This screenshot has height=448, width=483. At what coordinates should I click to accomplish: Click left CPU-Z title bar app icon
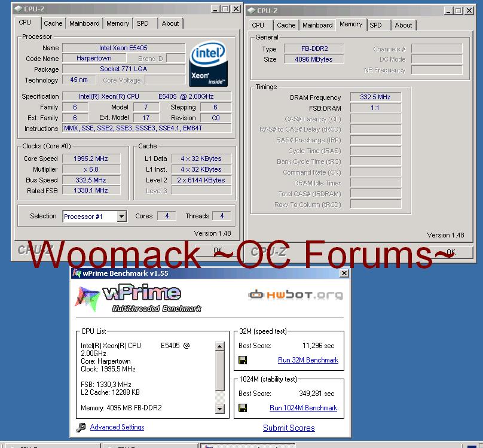point(19,9)
